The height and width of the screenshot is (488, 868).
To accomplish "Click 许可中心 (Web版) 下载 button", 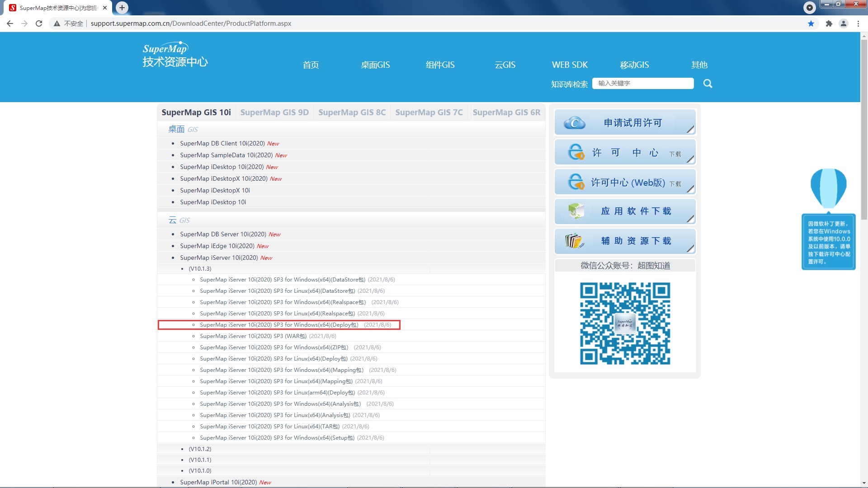I will [625, 182].
